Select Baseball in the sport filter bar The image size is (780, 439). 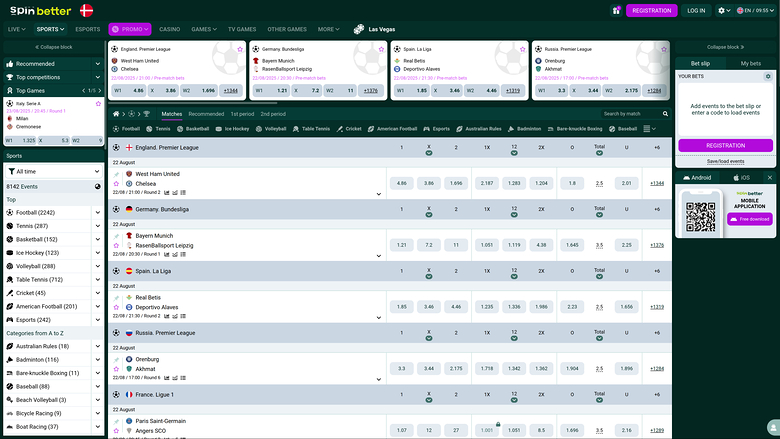pos(623,129)
